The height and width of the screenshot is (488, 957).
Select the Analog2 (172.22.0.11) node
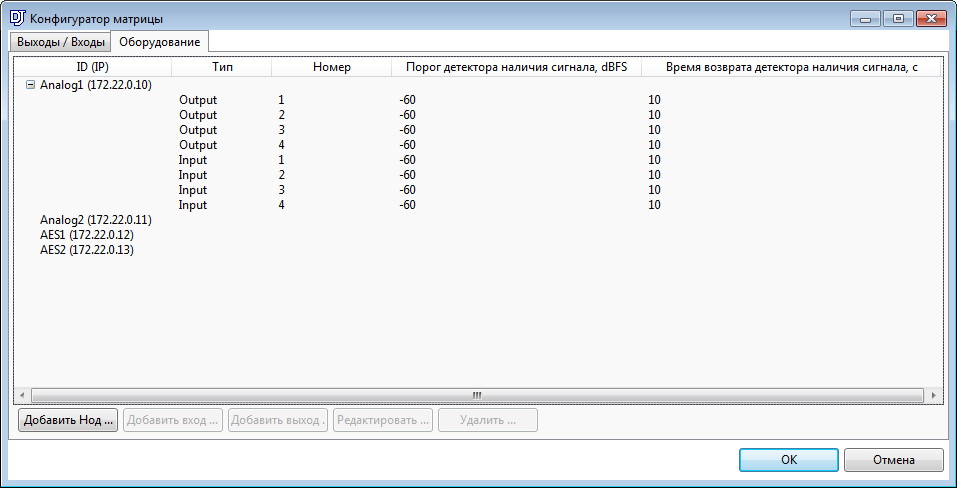[95, 220]
